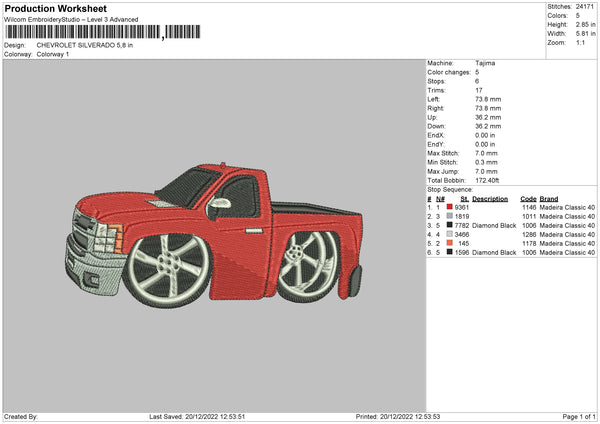This screenshot has width=600, height=424.
Task: Click the 'Colorway:' label
Action: click(x=18, y=54)
